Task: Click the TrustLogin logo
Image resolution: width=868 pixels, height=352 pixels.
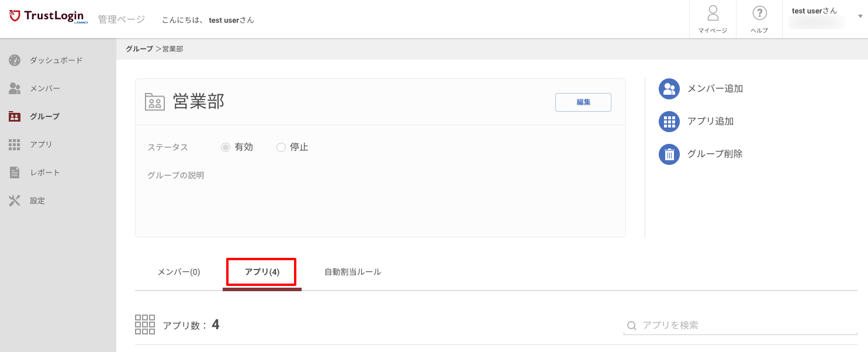Action: coord(49,16)
